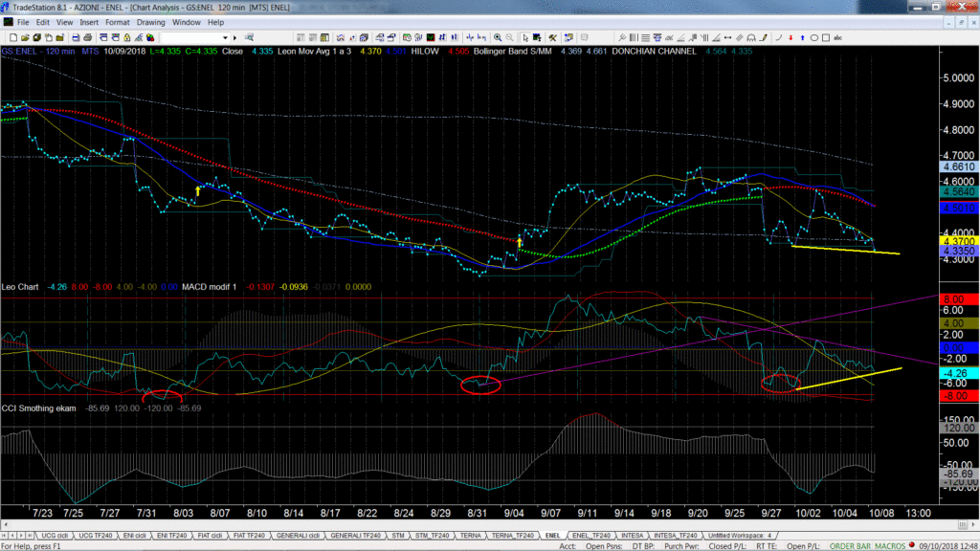Click the first-tab navigation arrow
Image resolution: width=980 pixels, height=551 pixels.
point(5,536)
